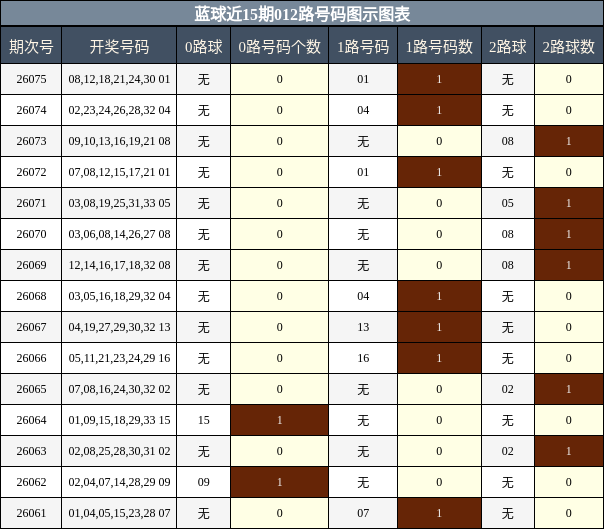Image resolution: width=604 pixels, height=529 pixels.
Task: Click draw numbers 09,10,13,16,19,21 08
Action: [x=119, y=141]
